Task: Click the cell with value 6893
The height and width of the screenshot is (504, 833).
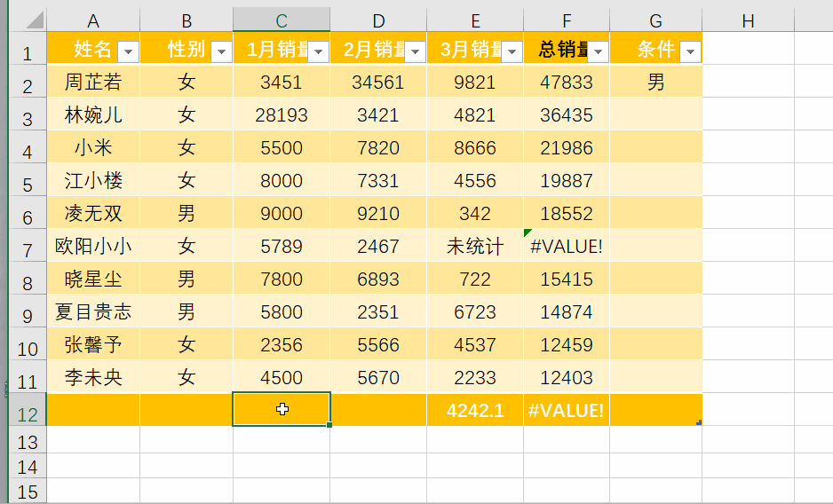Action: pyautogui.click(x=378, y=279)
